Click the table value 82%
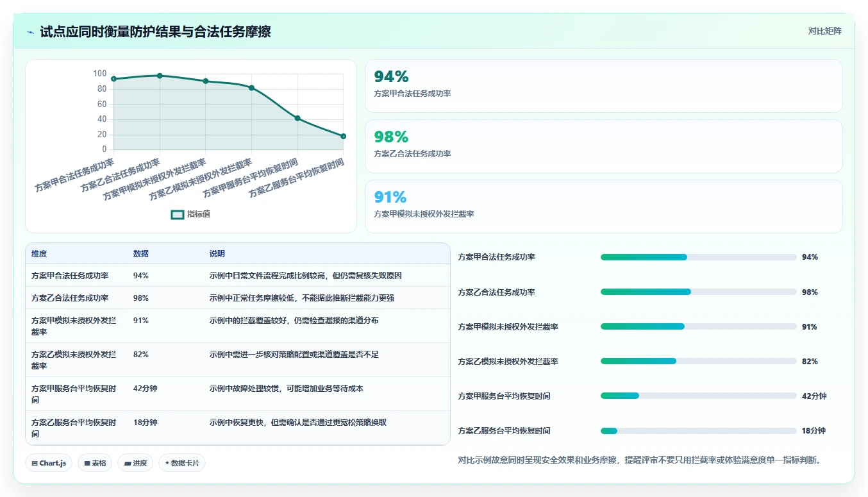The width and height of the screenshot is (868, 497). click(x=141, y=354)
